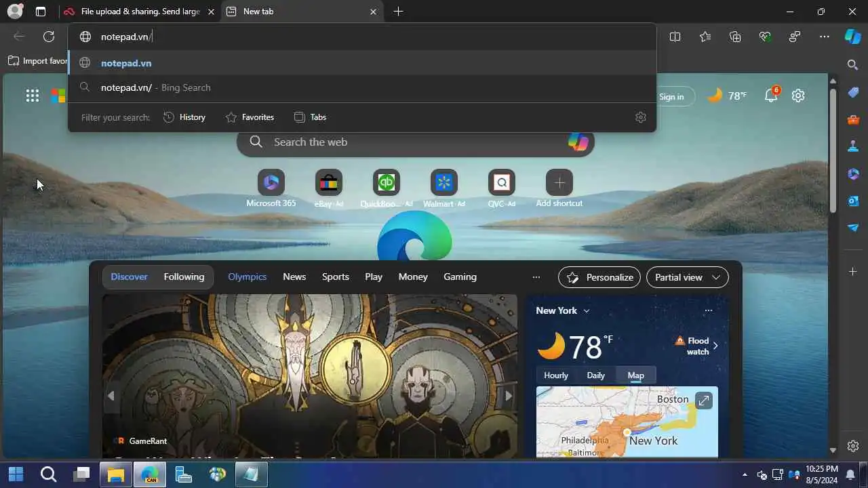Open the sidebar Outlook icon
Image resolution: width=868 pixels, height=488 pixels.
point(853,201)
